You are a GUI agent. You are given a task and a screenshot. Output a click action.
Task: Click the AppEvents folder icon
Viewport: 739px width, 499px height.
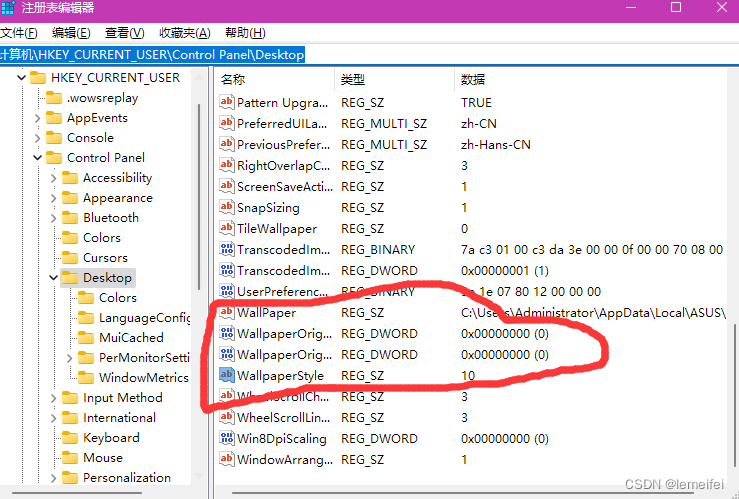(x=54, y=118)
